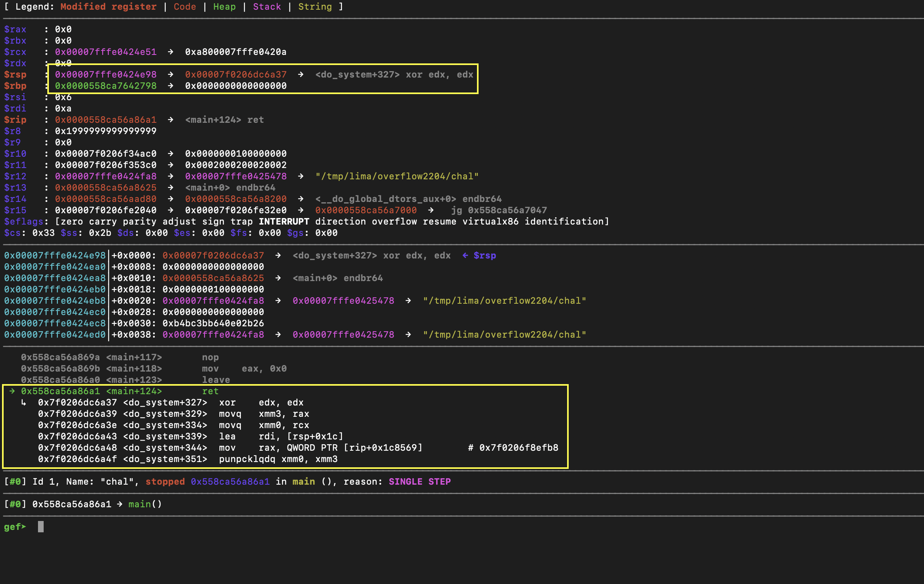The width and height of the screenshot is (924, 584).
Task: Click the $eflags register label
Action: tap(23, 222)
